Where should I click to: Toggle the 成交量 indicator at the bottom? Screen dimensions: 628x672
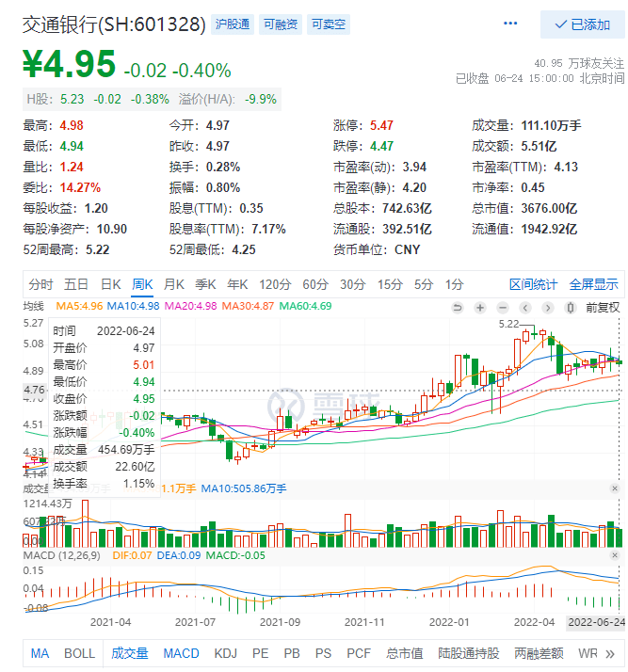click(x=129, y=653)
